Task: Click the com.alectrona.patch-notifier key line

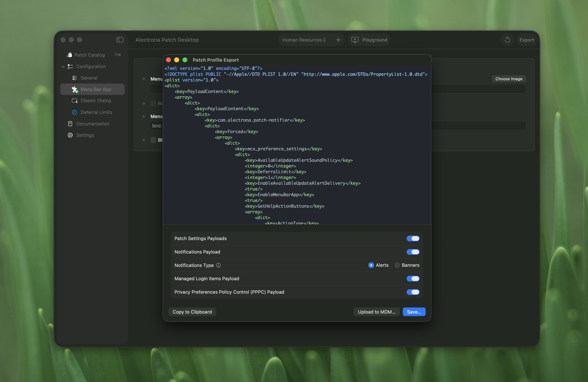Action: point(255,120)
